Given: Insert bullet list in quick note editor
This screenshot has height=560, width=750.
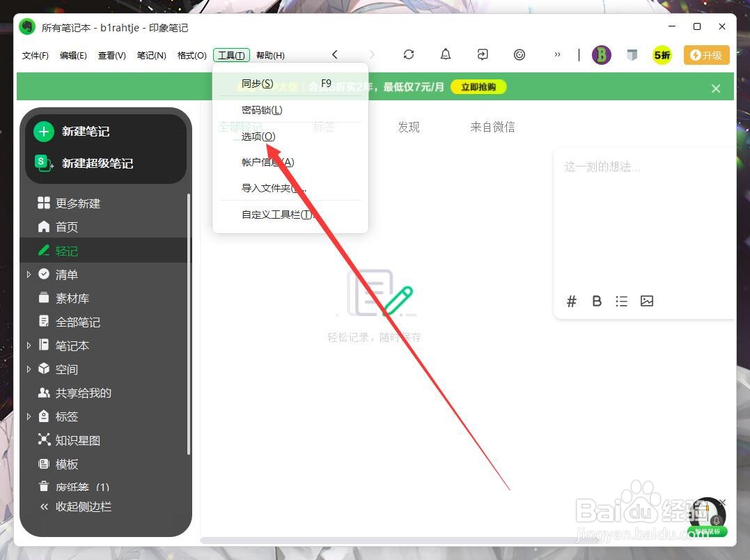Looking at the screenshot, I should coord(621,302).
